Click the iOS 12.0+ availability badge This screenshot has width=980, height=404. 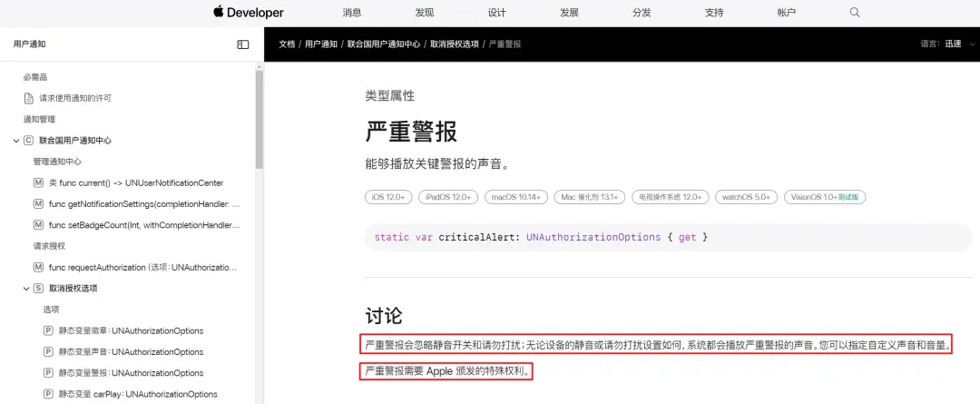pos(388,197)
